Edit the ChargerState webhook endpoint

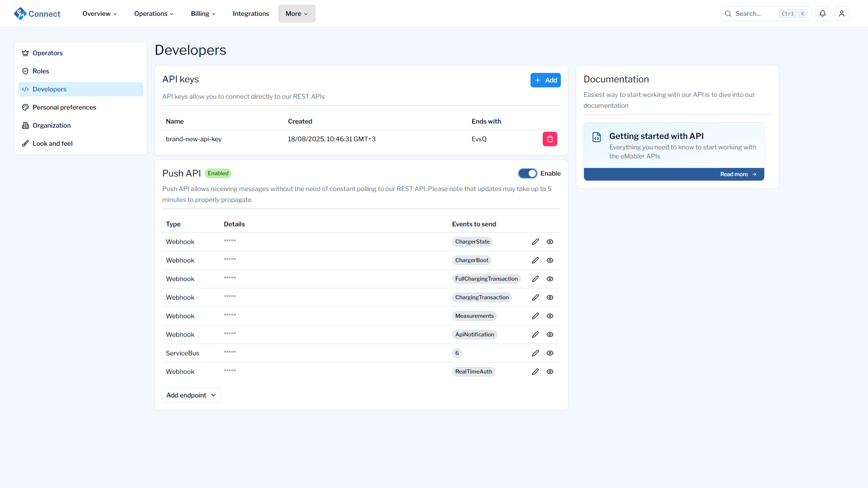(535, 242)
